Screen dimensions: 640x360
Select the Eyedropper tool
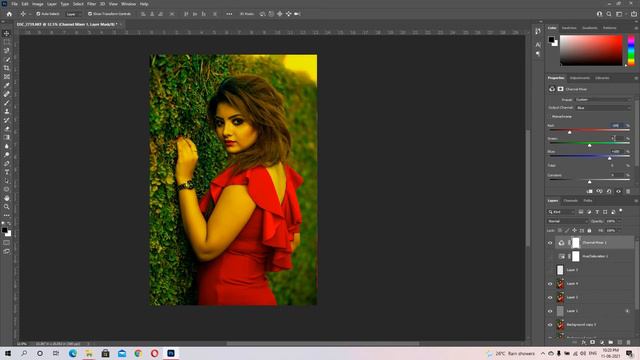pyautogui.click(x=7, y=85)
